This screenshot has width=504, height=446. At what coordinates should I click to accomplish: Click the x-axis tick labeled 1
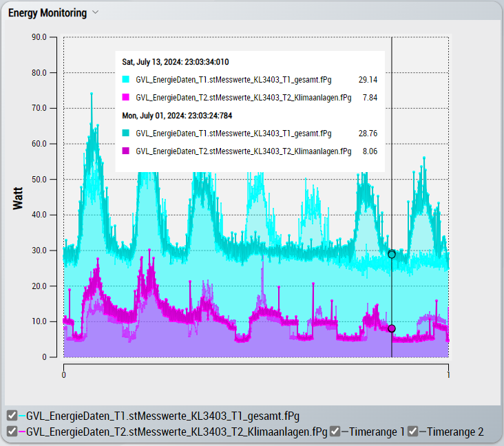coord(448,375)
